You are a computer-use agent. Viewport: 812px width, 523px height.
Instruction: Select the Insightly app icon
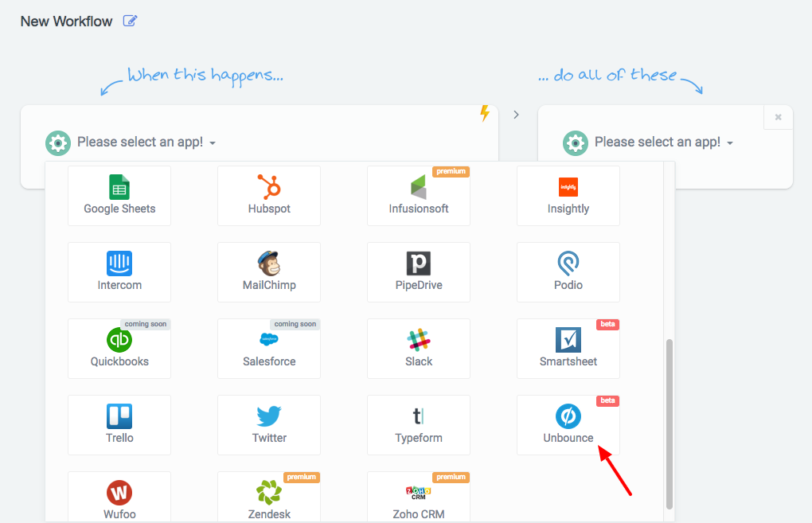[x=568, y=187]
